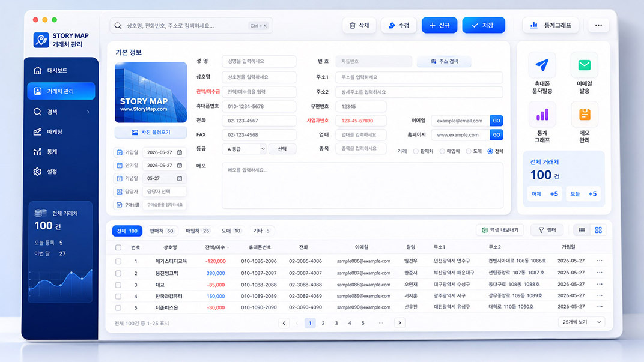644x362 pixels.
Task: Switch to the 기타 5 tab
Action: point(261,231)
